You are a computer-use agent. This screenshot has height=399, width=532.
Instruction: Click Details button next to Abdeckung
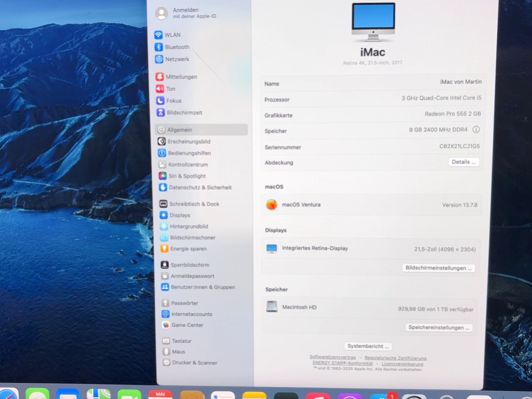point(463,162)
